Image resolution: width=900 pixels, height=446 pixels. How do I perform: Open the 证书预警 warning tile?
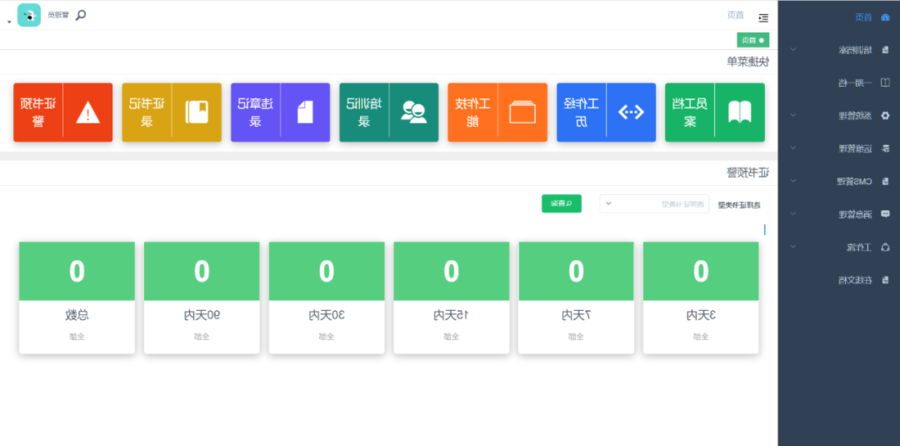pos(62,112)
